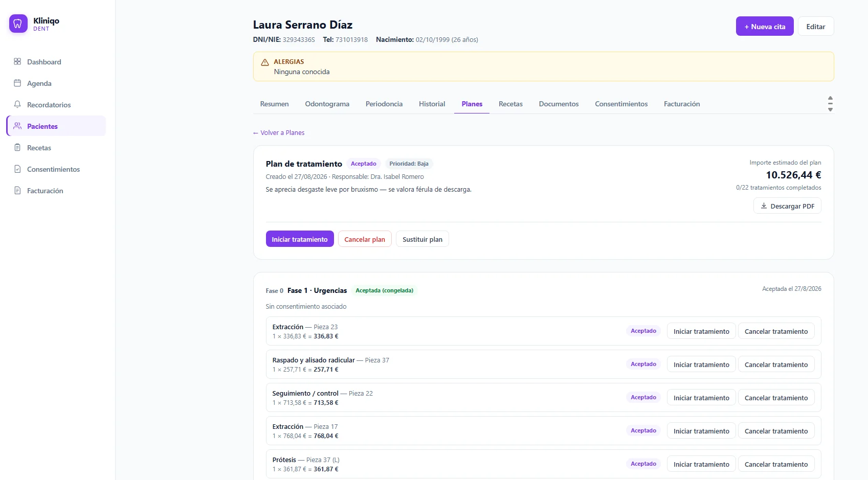Go back via Volver a Planes link

279,133
